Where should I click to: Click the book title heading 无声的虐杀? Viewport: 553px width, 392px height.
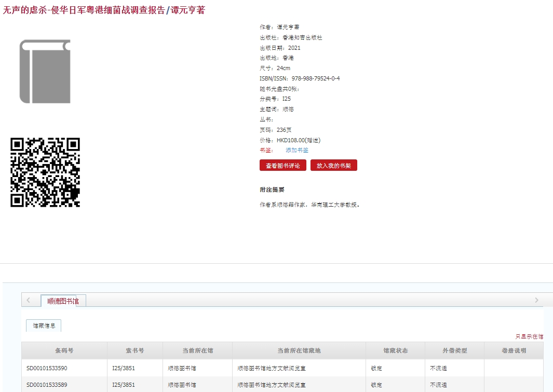coord(104,10)
